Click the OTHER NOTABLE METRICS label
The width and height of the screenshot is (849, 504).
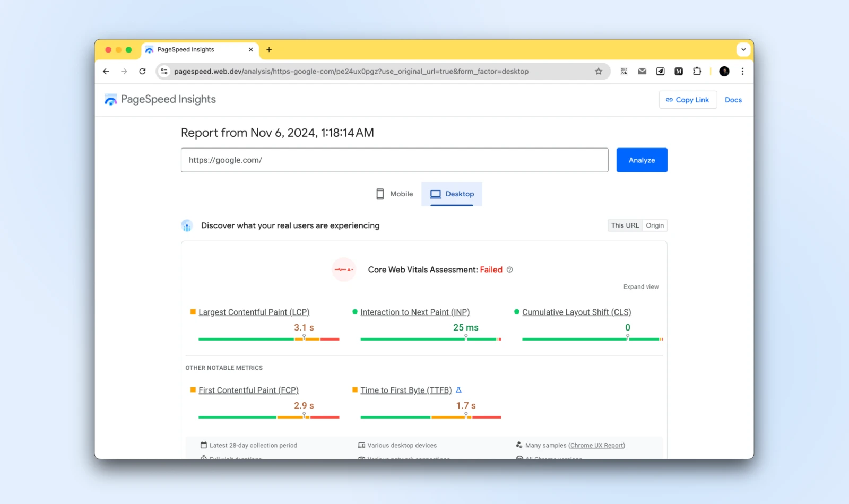(x=224, y=368)
